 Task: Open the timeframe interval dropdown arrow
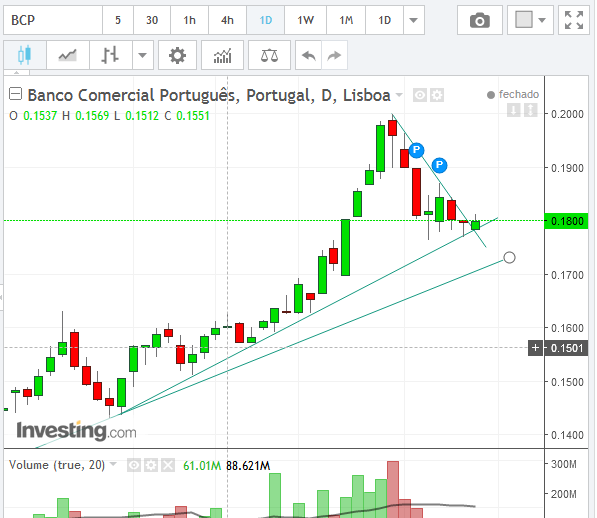click(x=413, y=20)
